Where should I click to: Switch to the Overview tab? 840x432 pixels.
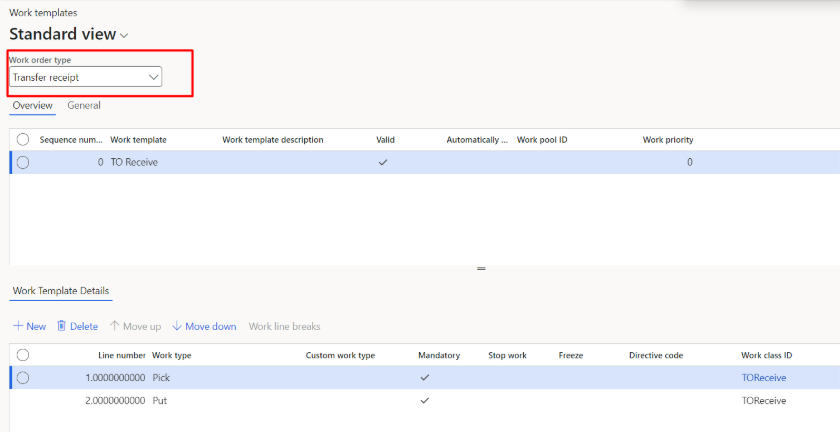pos(32,105)
